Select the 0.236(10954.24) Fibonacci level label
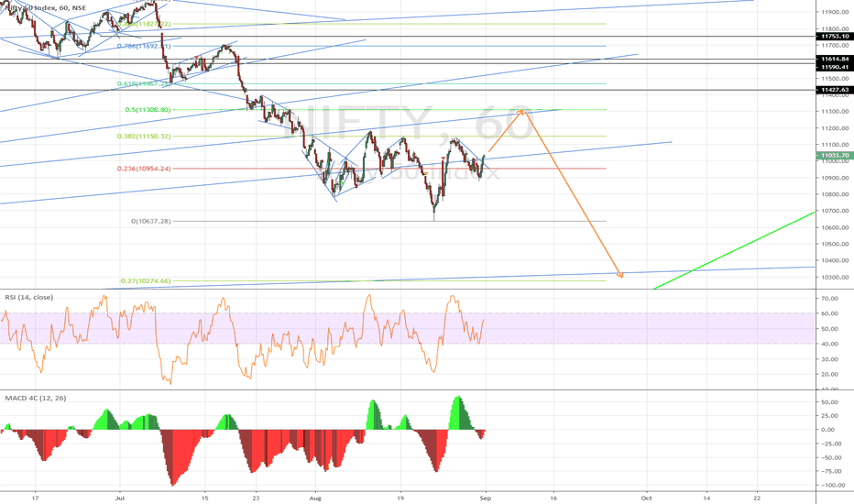 click(144, 169)
